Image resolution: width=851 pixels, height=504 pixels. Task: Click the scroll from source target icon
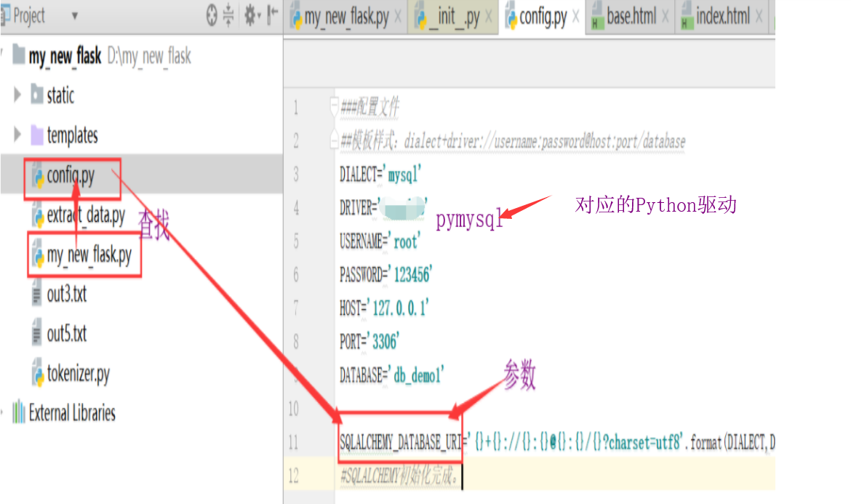pos(212,16)
